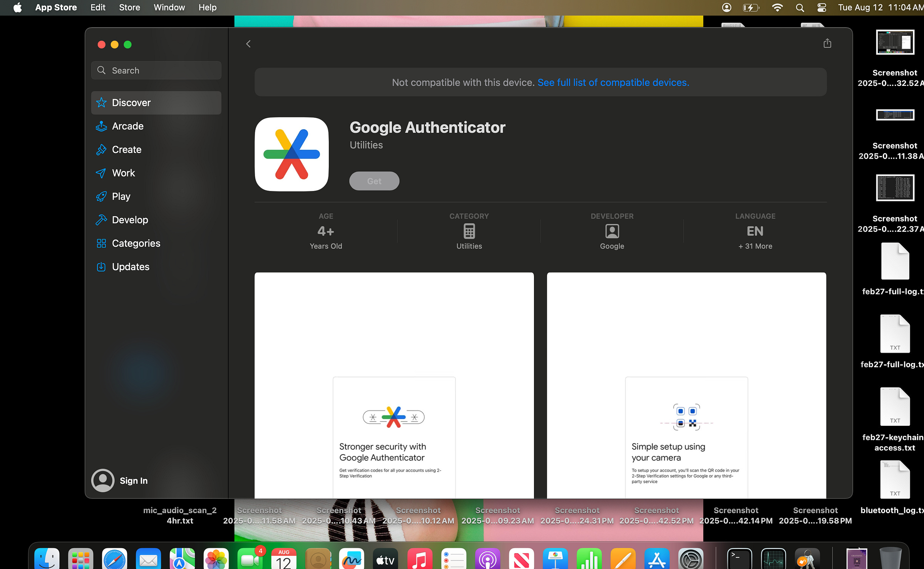Show the Updates page

[x=130, y=267]
